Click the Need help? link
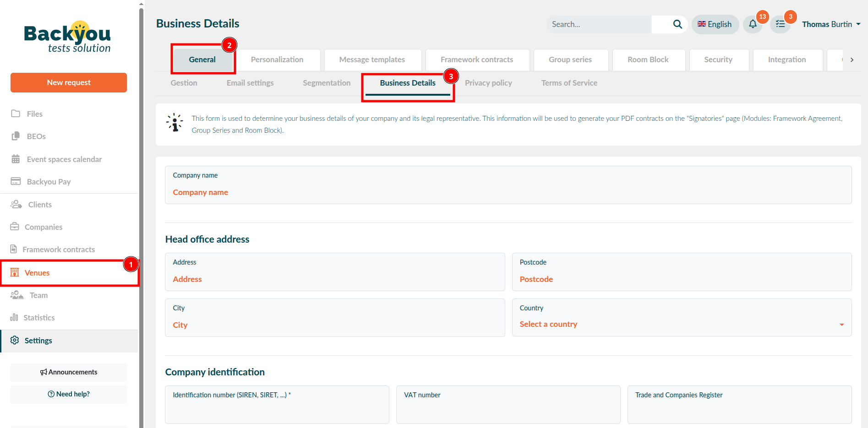868x428 pixels. pos(69,394)
